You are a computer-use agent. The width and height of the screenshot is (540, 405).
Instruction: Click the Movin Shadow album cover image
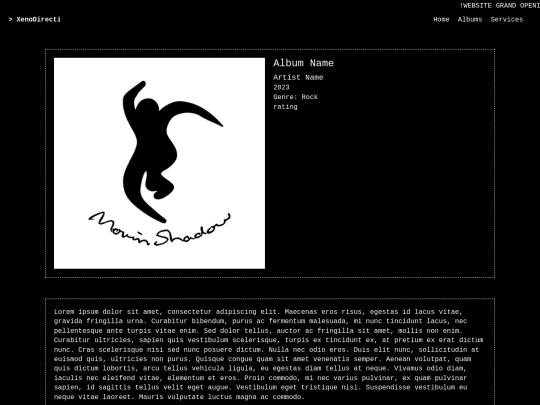(159, 163)
